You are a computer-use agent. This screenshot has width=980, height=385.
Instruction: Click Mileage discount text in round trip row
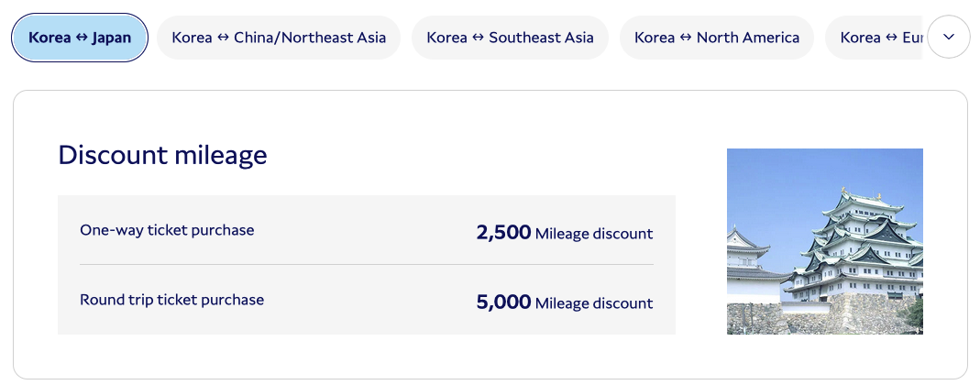[594, 303]
